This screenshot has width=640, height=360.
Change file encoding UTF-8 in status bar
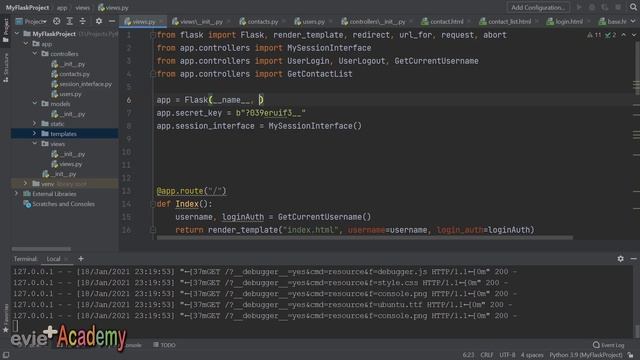[x=507, y=356]
